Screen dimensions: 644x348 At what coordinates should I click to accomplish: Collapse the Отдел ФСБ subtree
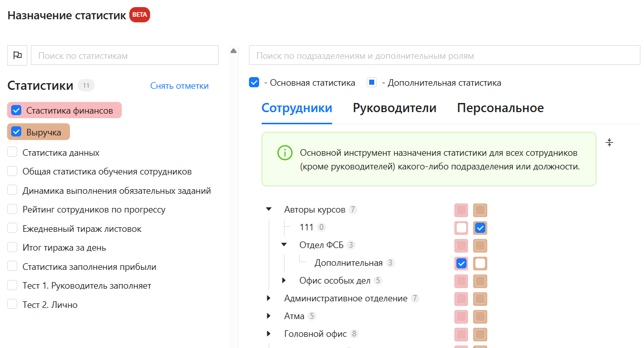click(x=284, y=245)
